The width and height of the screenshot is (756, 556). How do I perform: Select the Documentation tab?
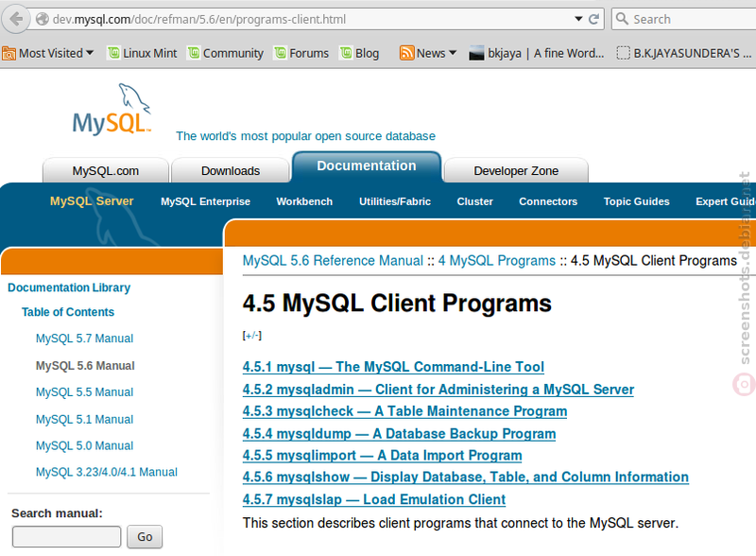pyautogui.click(x=367, y=166)
